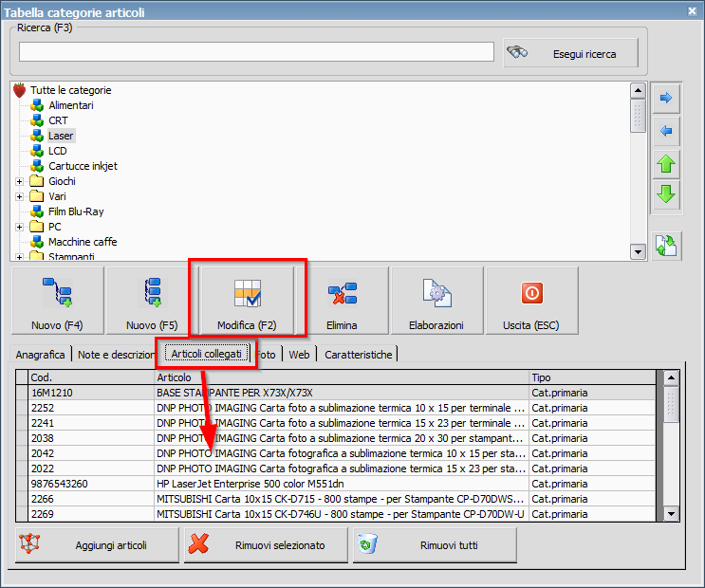
Task: Switch to the Foto tab
Action: click(x=267, y=355)
